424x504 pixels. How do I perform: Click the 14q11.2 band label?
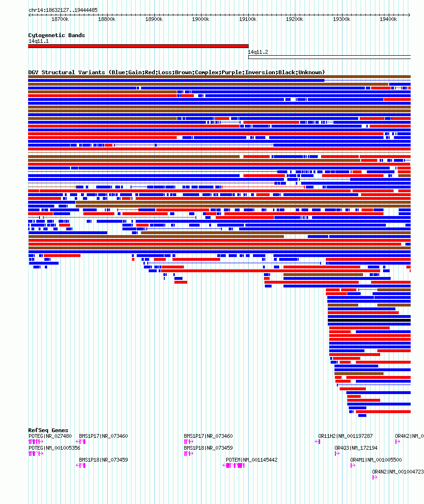(x=258, y=52)
